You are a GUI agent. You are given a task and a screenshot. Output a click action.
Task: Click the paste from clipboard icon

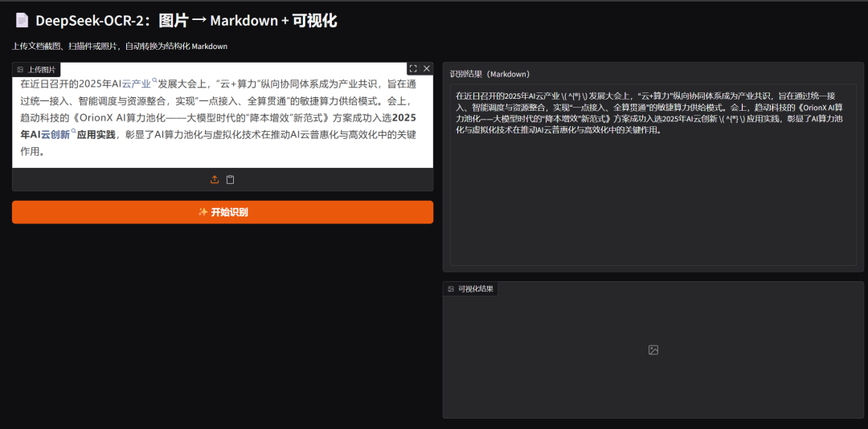point(231,179)
